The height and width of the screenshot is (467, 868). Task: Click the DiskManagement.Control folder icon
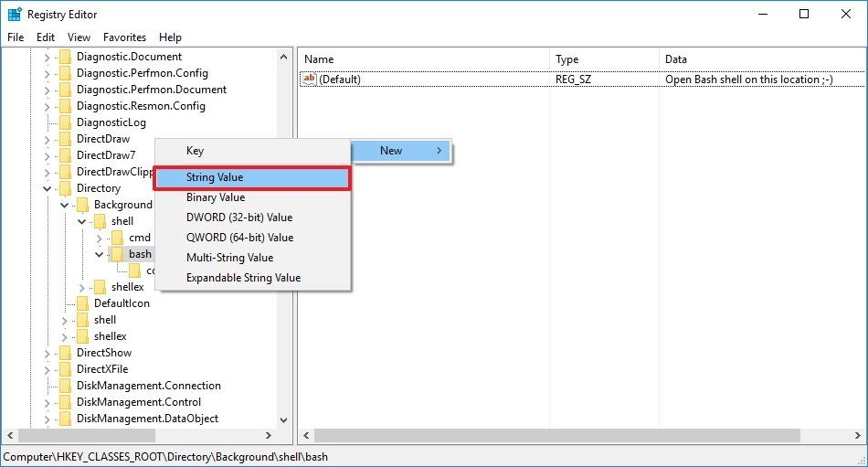point(65,402)
